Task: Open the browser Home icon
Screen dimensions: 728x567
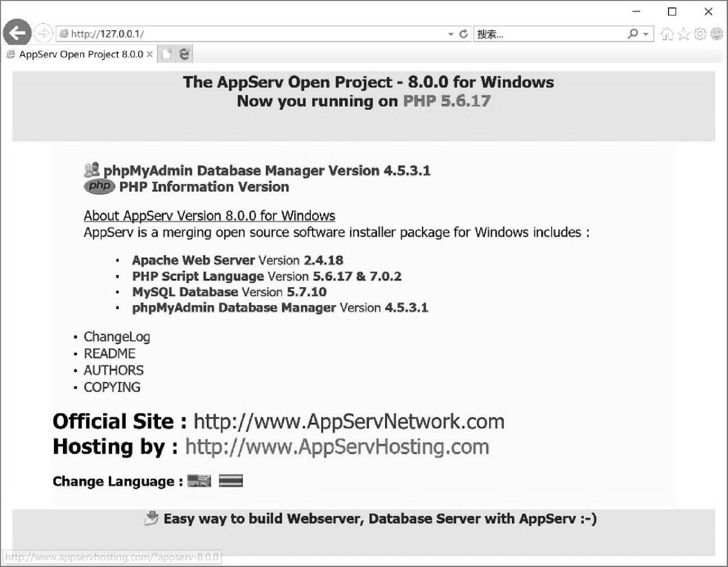Action: click(x=667, y=34)
